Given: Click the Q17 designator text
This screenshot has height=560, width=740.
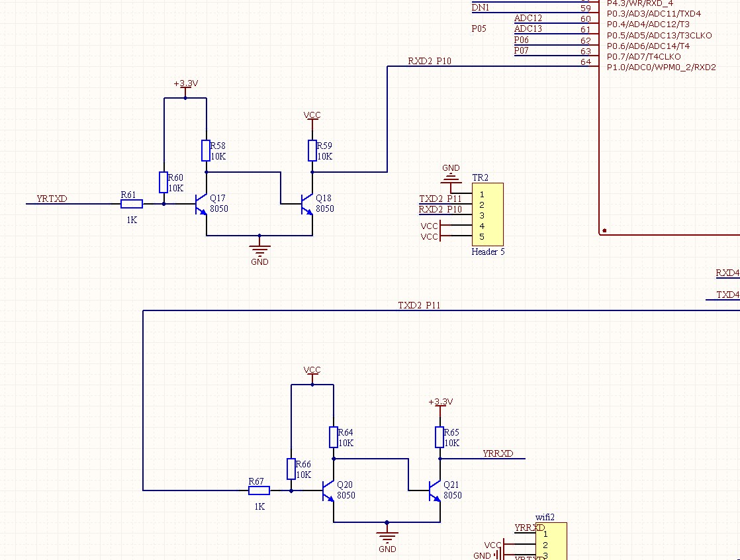Looking at the screenshot, I should [218, 198].
